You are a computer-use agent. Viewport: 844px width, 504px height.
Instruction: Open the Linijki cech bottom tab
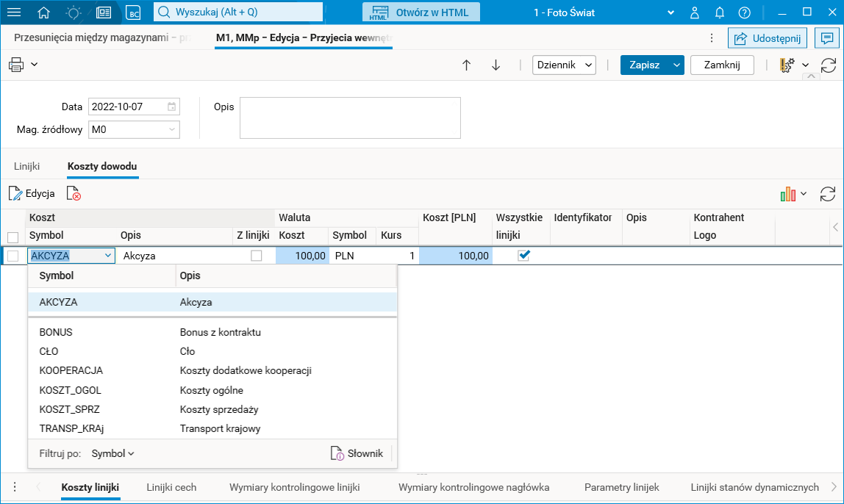[x=171, y=487]
